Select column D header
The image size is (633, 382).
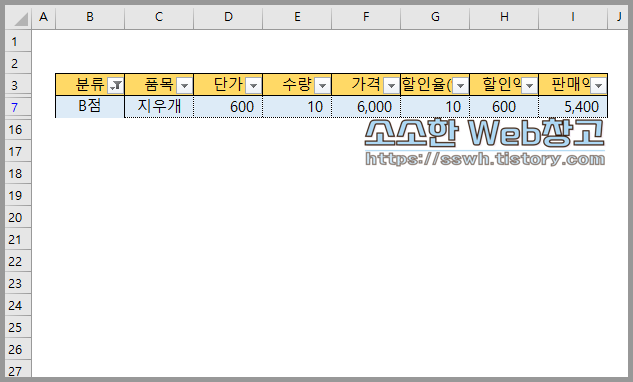point(228,17)
